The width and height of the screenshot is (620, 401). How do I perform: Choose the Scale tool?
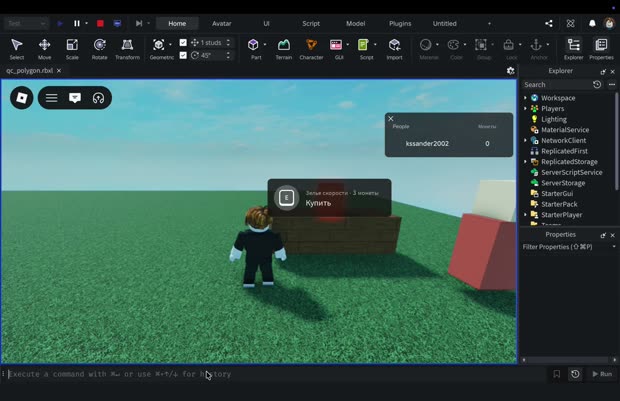coord(72,49)
